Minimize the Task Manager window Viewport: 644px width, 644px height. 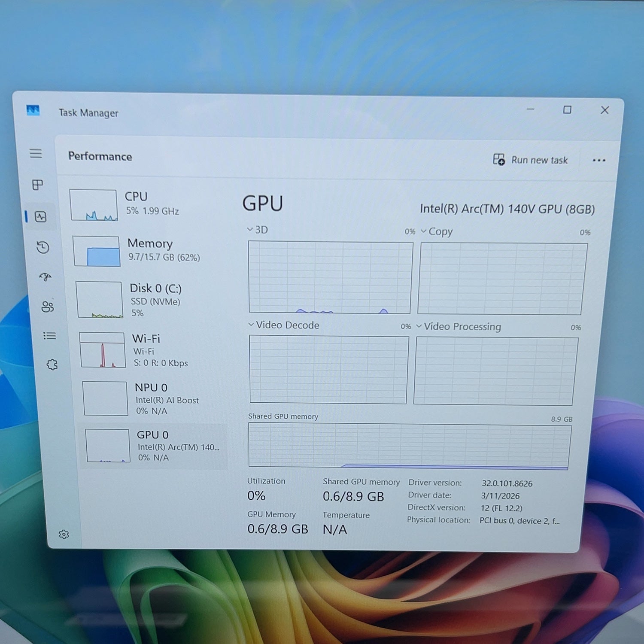pyautogui.click(x=531, y=109)
